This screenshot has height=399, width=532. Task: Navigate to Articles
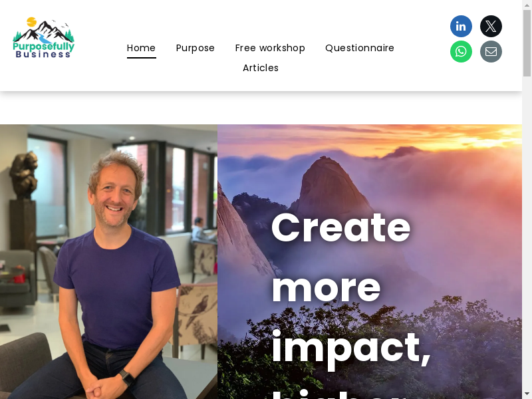(261, 68)
